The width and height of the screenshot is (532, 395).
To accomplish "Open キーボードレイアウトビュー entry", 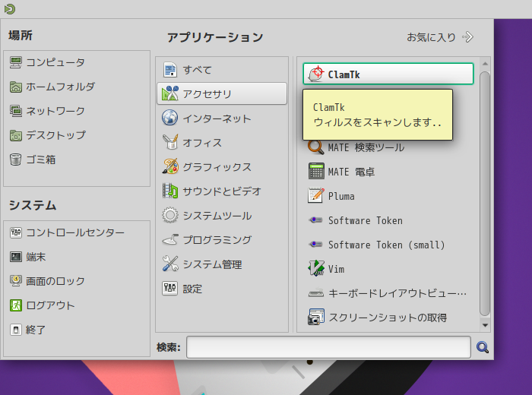I will point(388,293).
